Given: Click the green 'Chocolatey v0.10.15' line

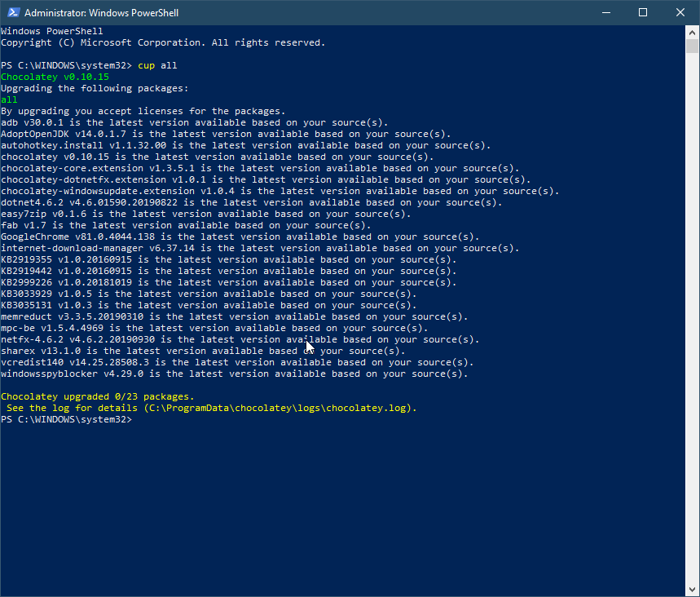Looking at the screenshot, I should tap(55, 77).
